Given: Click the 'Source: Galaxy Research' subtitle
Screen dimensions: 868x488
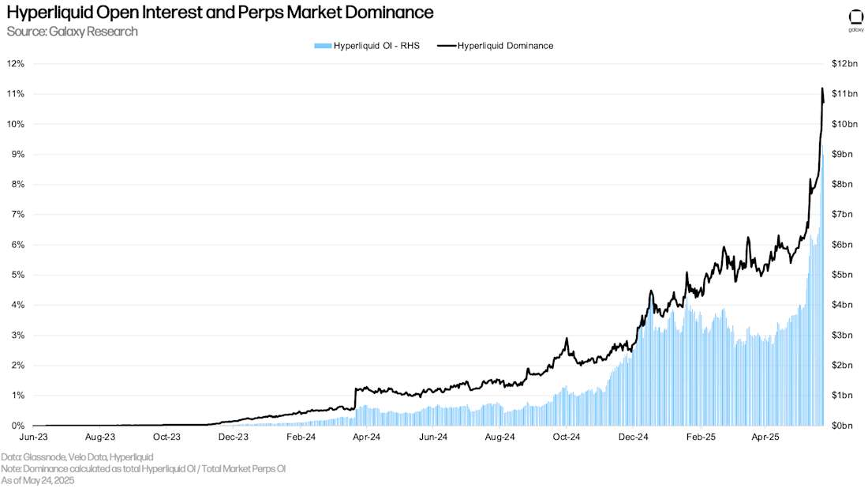Looking at the screenshot, I should 72,32.
